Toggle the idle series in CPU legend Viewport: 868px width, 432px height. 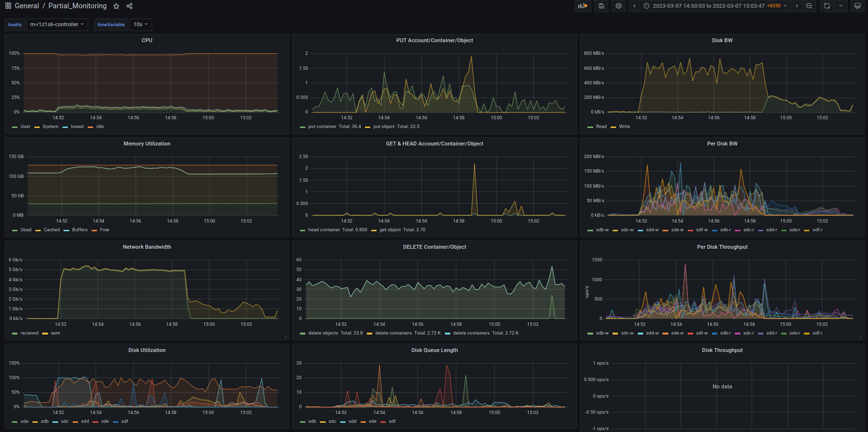[x=100, y=127]
